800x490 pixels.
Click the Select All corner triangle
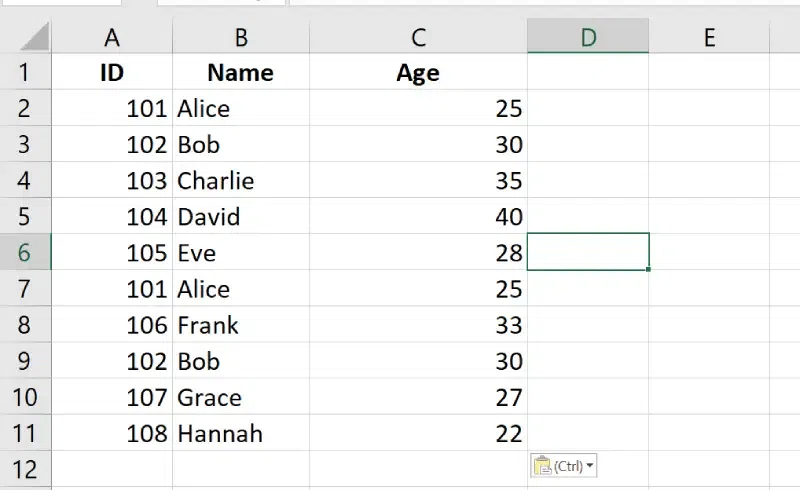[35, 38]
